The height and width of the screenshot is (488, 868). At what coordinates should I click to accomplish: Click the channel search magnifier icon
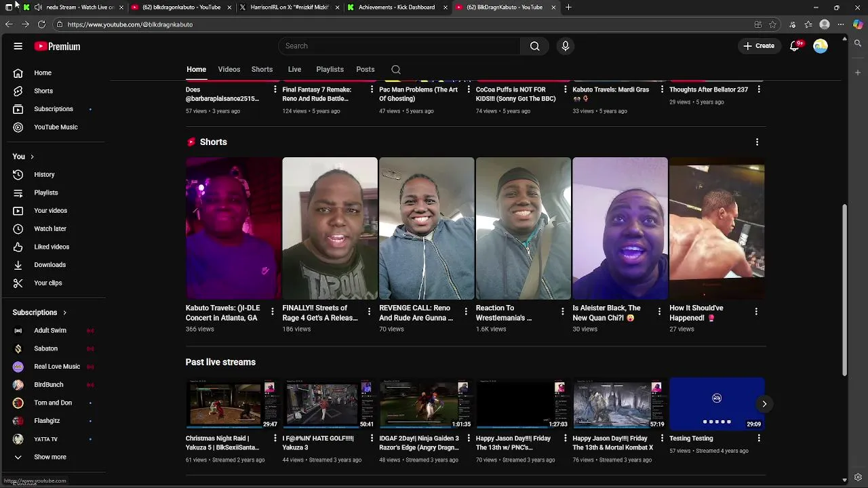click(x=396, y=69)
